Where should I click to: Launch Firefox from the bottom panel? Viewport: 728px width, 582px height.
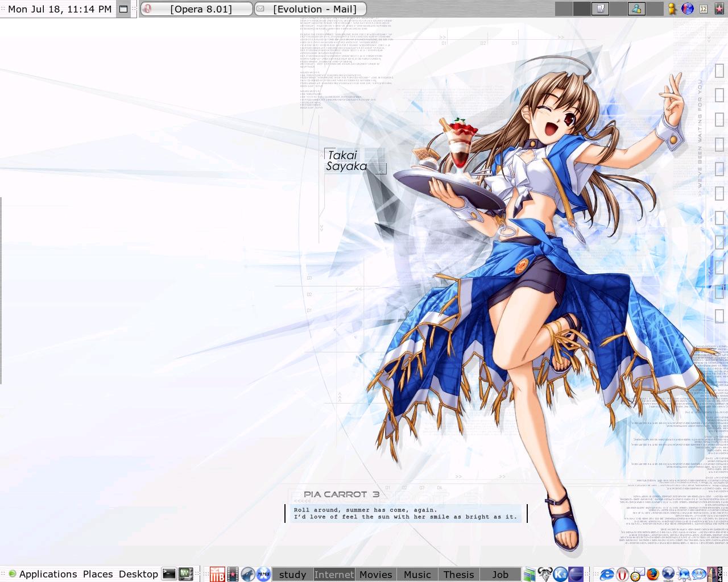pyautogui.click(x=653, y=575)
